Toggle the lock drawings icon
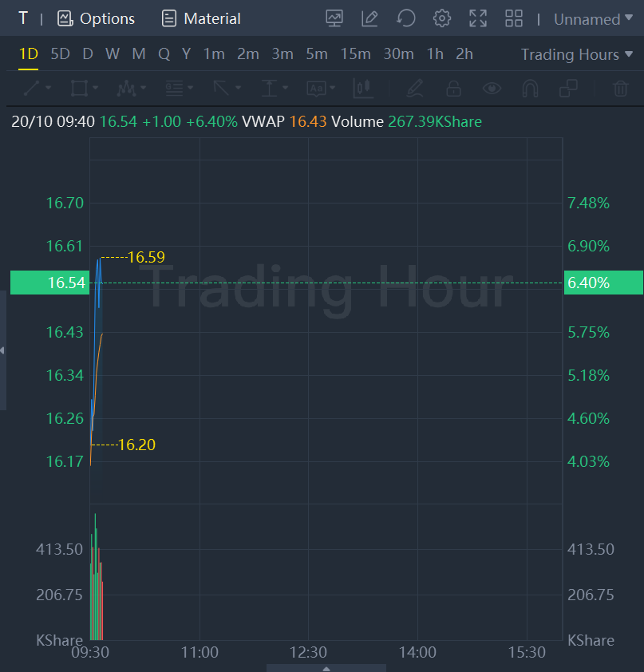This screenshot has height=672, width=644. pos(453,89)
